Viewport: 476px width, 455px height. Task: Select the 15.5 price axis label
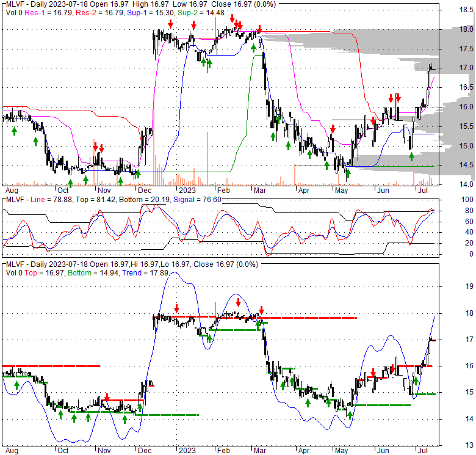click(x=466, y=126)
